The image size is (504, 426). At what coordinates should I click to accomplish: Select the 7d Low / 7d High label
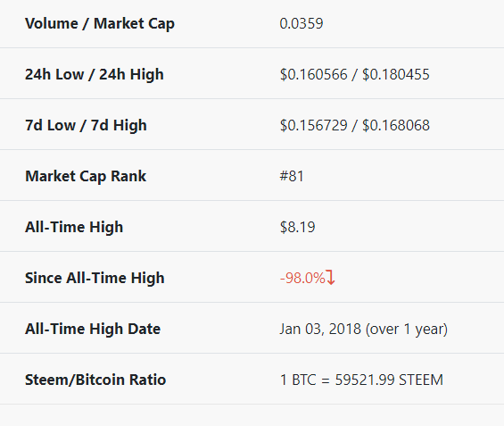(87, 126)
